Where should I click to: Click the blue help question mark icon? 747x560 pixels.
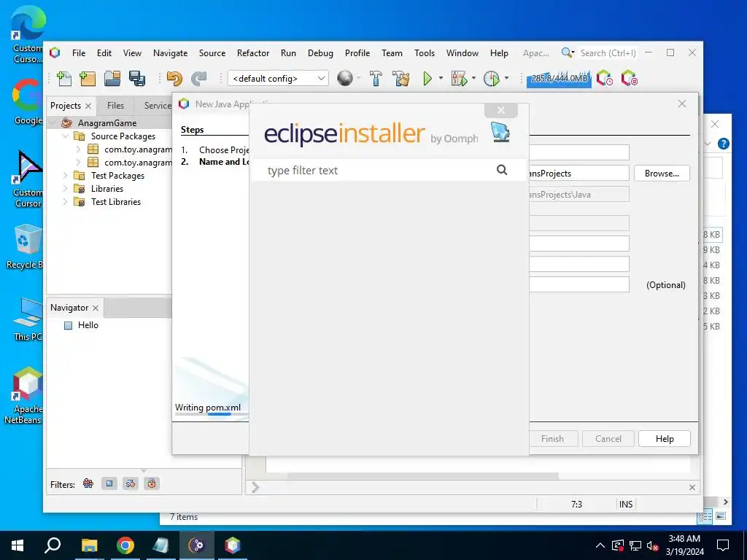point(723,144)
